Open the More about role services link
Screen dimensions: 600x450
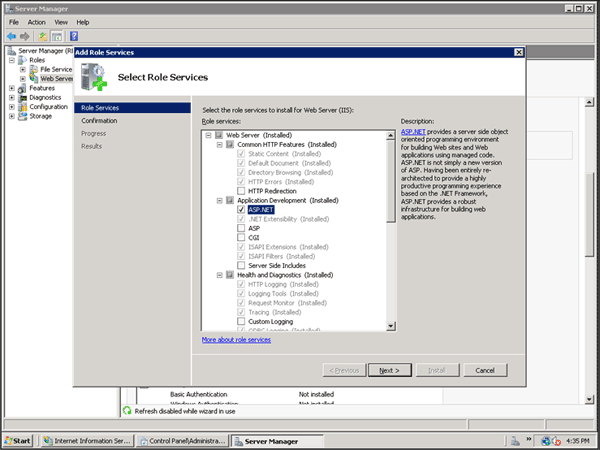pyautogui.click(x=236, y=340)
